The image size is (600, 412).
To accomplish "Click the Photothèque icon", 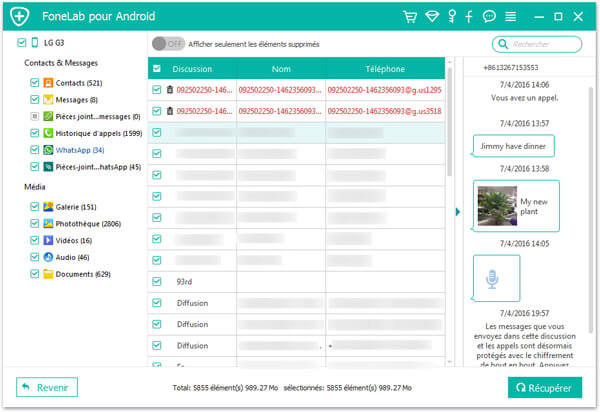I will coord(48,223).
